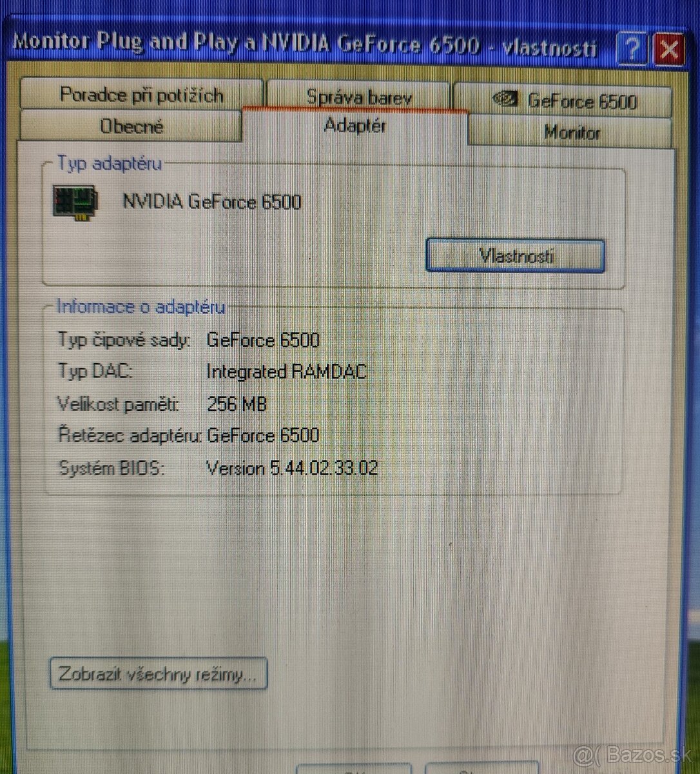The width and height of the screenshot is (700, 774).
Task: Switch to the Monitor tab
Action: [572, 132]
